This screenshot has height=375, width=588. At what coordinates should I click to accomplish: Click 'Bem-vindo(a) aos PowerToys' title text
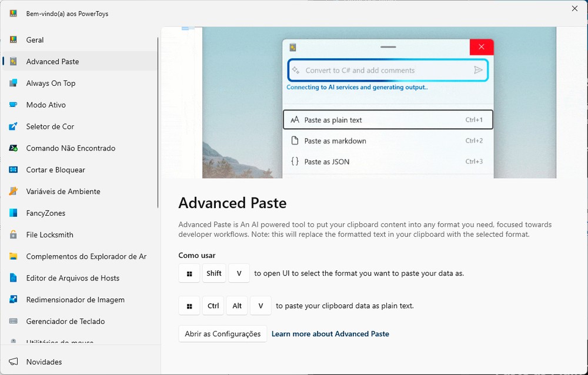[x=67, y=14]
